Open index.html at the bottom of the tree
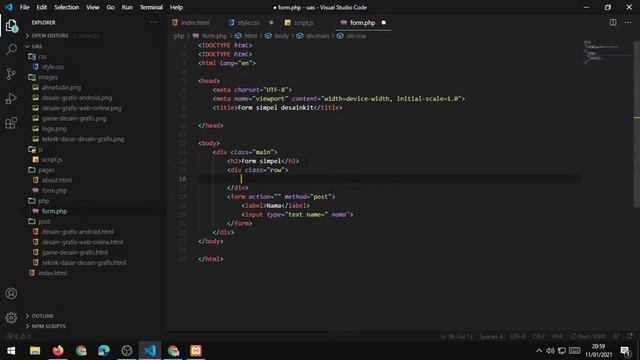The height and width of the screenshot is (360, 640). 52,273
